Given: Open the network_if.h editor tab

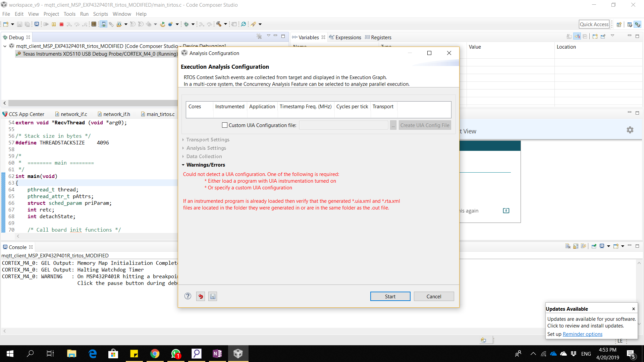Looking at the screenshot, I should click(x=116, y=114).
